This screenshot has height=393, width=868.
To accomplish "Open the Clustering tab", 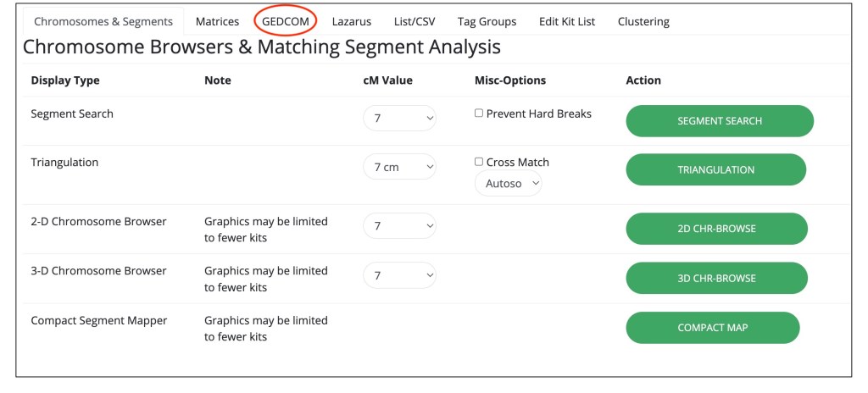I will (643, 21).
